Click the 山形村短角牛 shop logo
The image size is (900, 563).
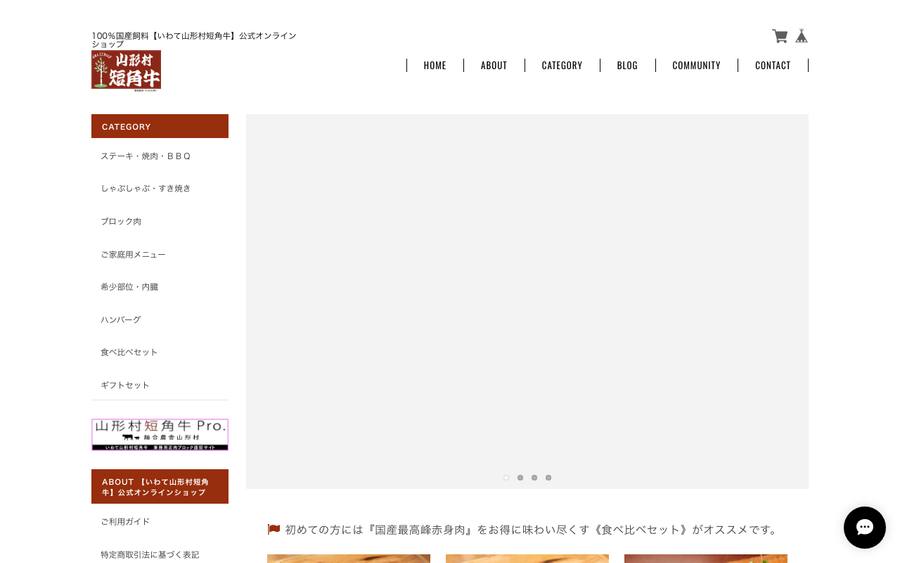126,70
